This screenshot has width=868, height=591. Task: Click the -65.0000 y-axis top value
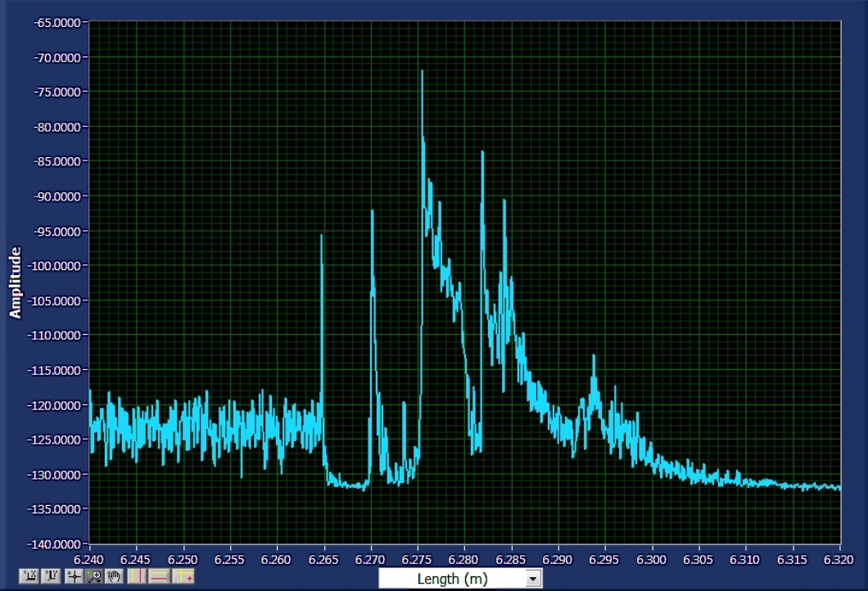coord(57,23)
